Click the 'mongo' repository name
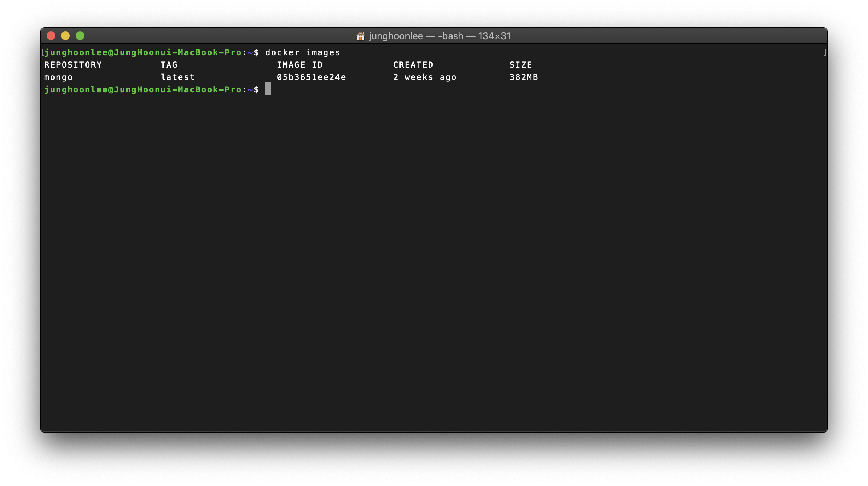Screen dimensions: 868x486 59,77
